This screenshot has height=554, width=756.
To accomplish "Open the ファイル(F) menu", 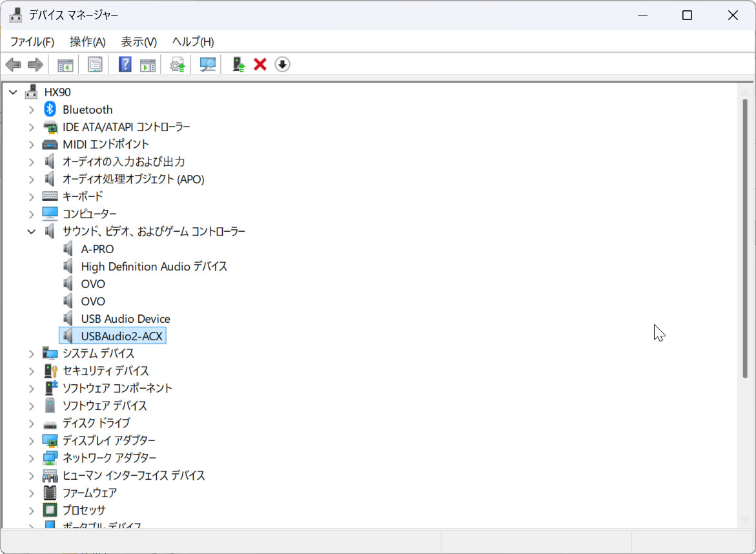I will [32, 42].
